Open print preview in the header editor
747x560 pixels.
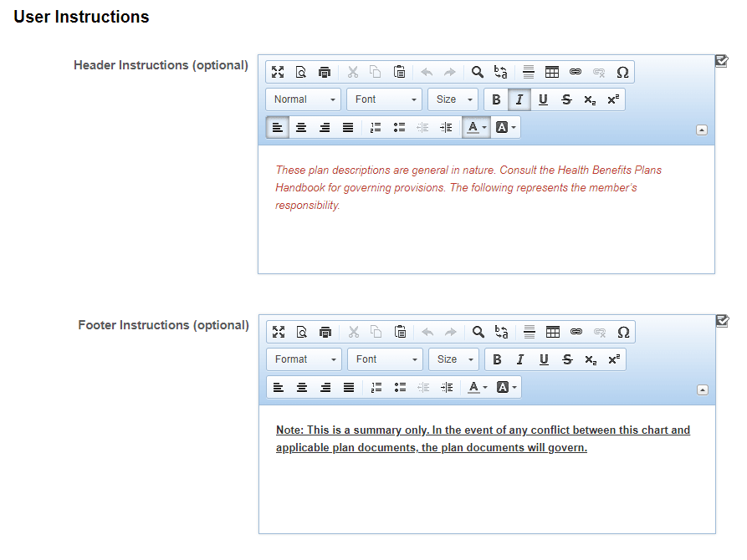tap(301, 72)
